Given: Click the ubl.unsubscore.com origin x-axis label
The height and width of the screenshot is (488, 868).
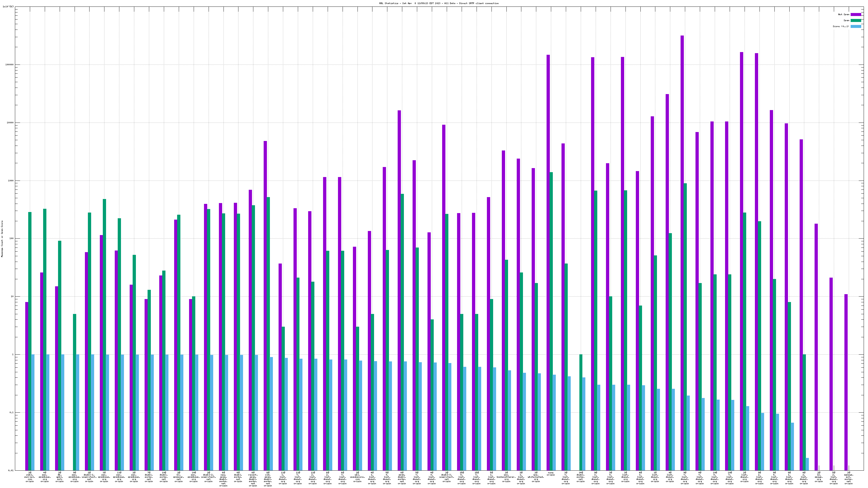Looking at the screenshot, I should coord(357,477).
